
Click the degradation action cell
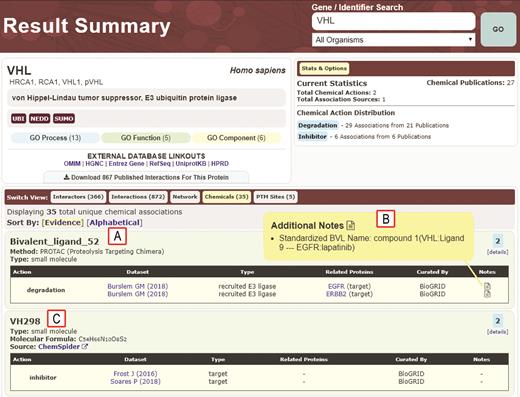pyautogui.click(x=46, y=290)
